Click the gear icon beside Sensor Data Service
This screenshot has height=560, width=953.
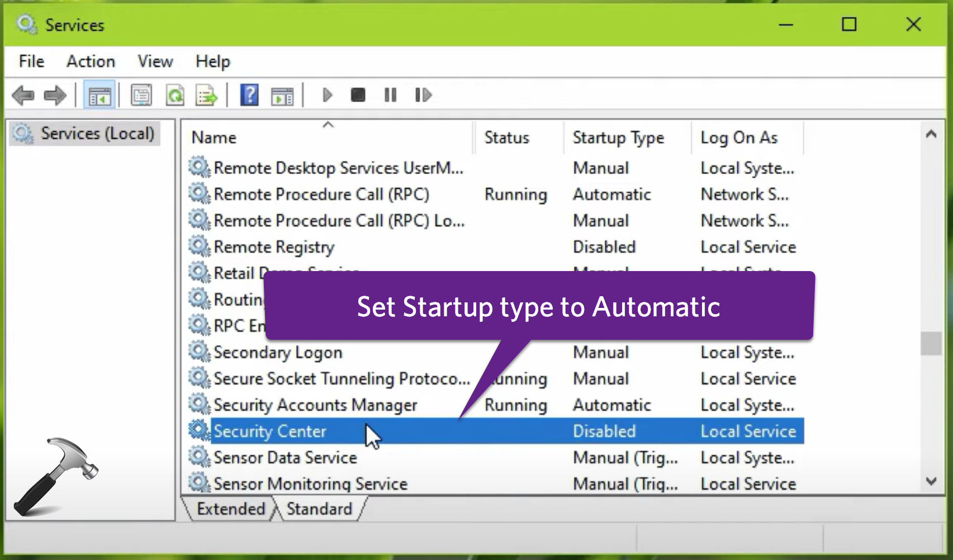tap(199, 457)
